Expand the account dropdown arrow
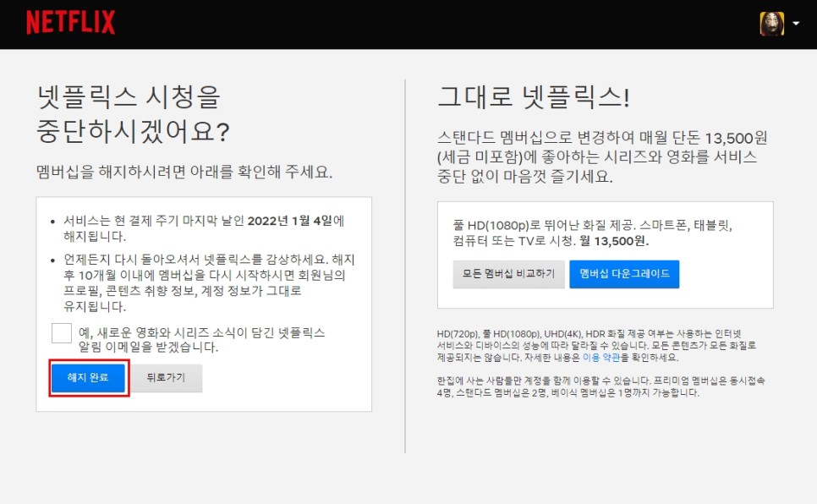Screen dimensions: 817x504 coord(796,24)
